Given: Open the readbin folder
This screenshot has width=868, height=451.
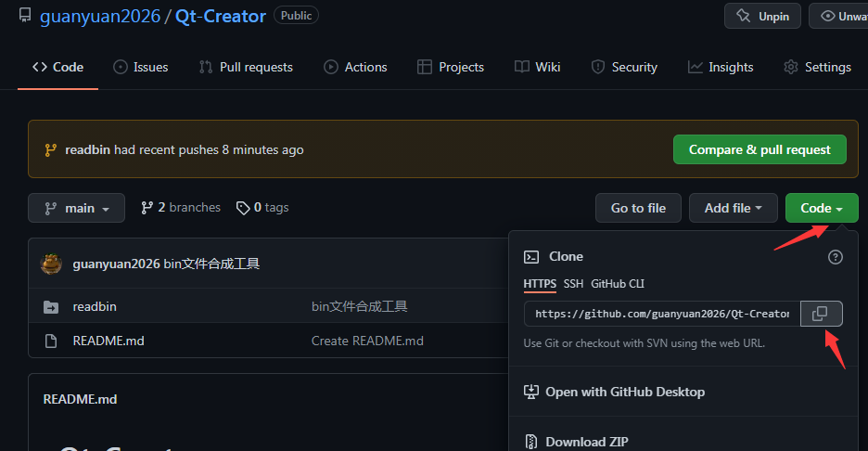Looking at the screenshot, I should (x=95, y=306).
